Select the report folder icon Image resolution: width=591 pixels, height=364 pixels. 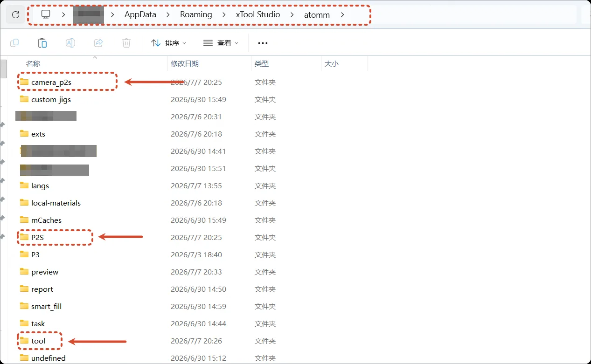(24, 289)
